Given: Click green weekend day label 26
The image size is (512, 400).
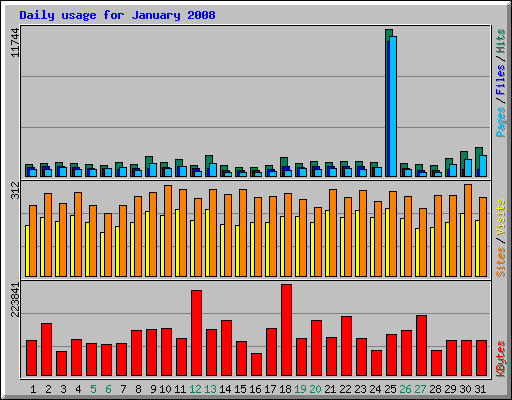Looking at the screenshot, I should [405, 389].
